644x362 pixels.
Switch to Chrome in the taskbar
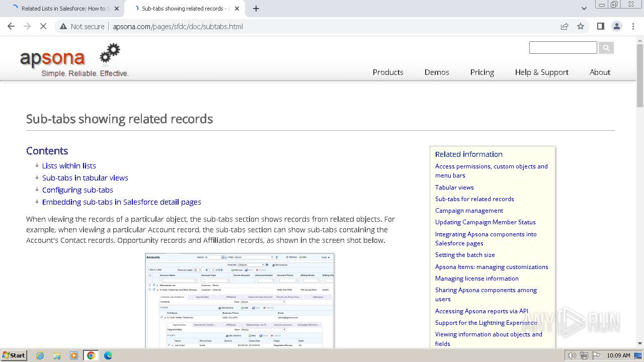(91, 355)
